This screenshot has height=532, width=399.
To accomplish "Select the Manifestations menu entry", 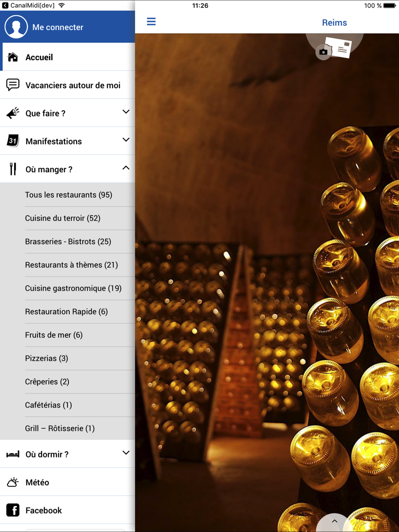I will tap(67, 141).
